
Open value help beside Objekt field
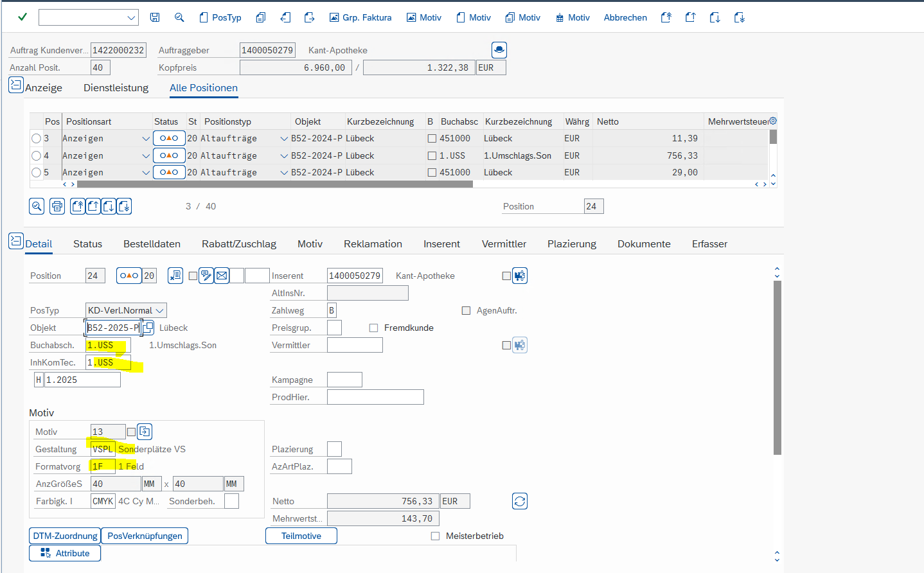(x=148, y=327)
